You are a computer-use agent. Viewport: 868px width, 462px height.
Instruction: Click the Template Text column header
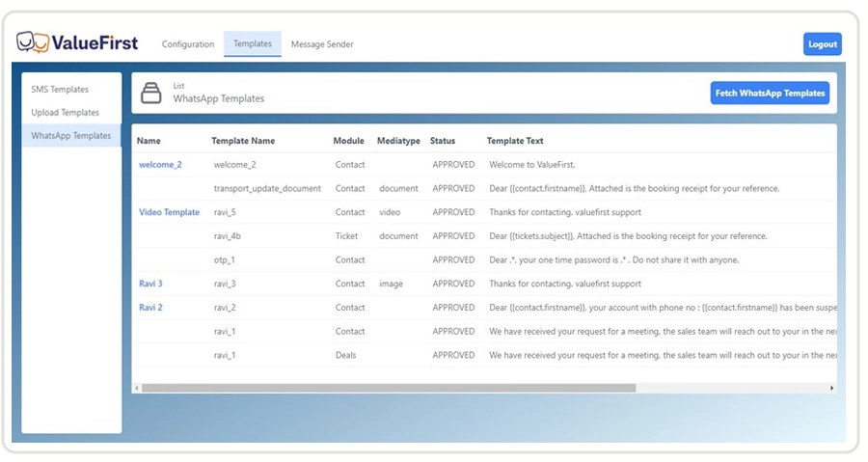(515, 141)
